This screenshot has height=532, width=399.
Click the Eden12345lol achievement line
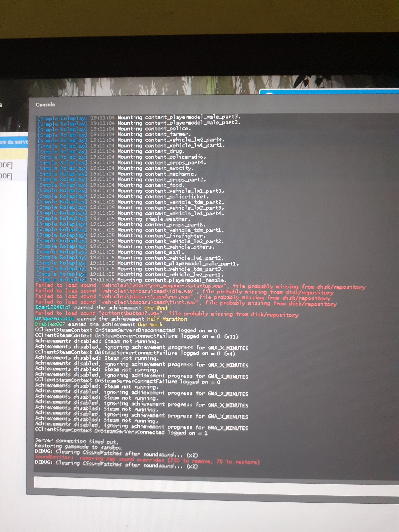(102, 308)
